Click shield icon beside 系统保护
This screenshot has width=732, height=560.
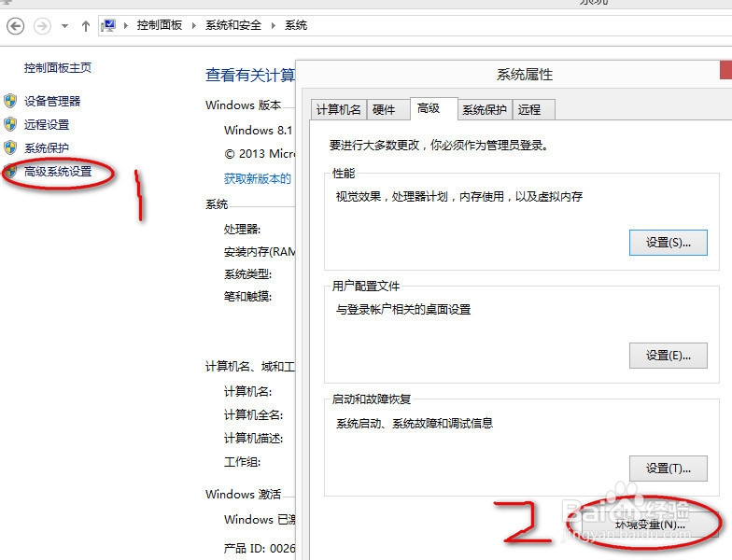coord(10,147)
